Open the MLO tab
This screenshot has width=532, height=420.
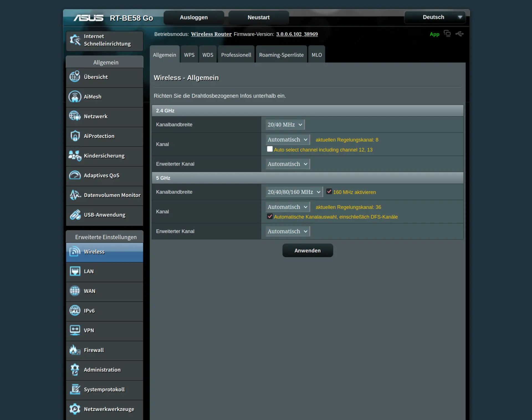tap(316, 55)
